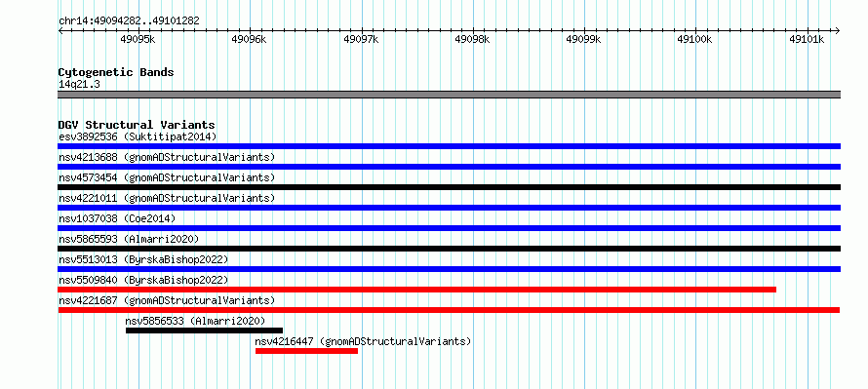Viewport: 868px width, 389px height.
Task: Click the nsv5865593 black variant bar
Action: coord(449,249)
